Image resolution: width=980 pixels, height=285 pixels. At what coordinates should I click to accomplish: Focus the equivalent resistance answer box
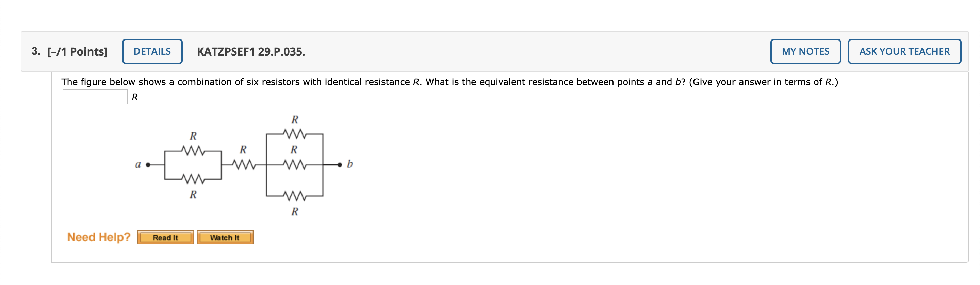[95, 97]
